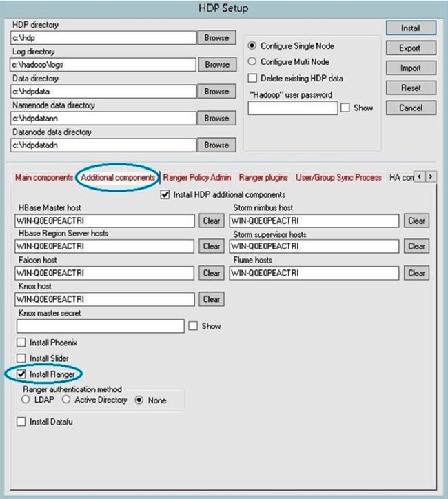This screenshot has width=448, height=499.
Task: Click the HBase Master host field
Action: point(105,221)
